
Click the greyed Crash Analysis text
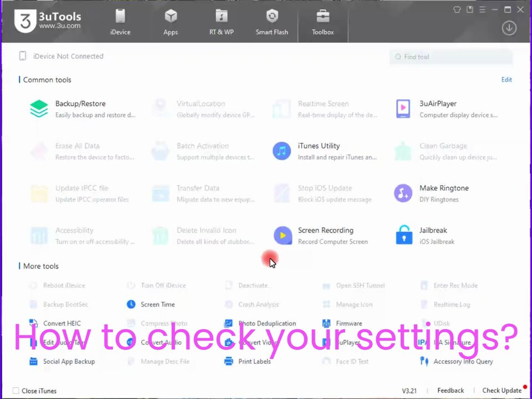coord(259,304)
